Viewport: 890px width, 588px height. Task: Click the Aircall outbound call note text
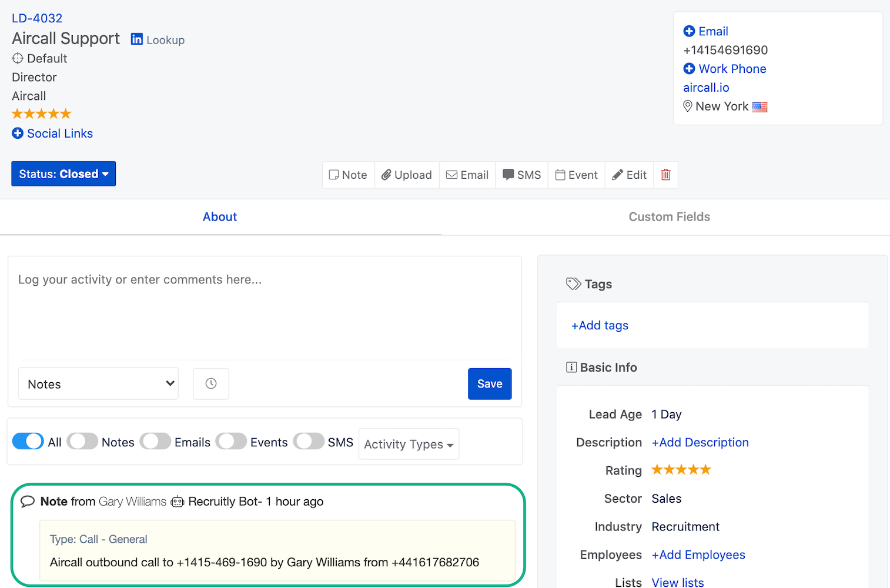pyautogui.click(x=265, y=562)
